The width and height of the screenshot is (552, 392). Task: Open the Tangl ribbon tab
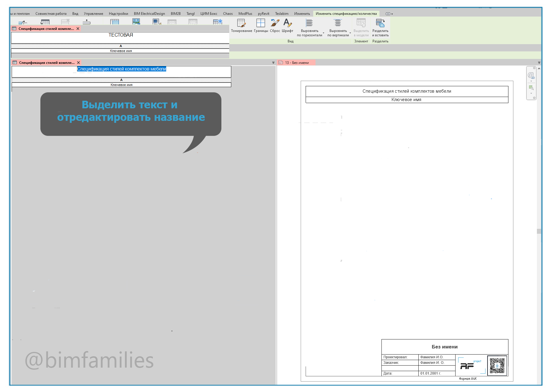(191, 14)
